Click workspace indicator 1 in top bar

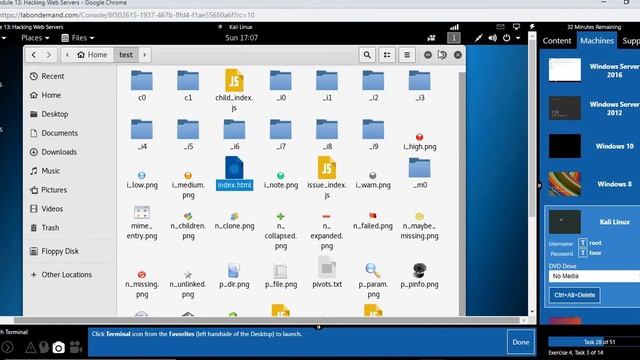(x=453, y=38)
